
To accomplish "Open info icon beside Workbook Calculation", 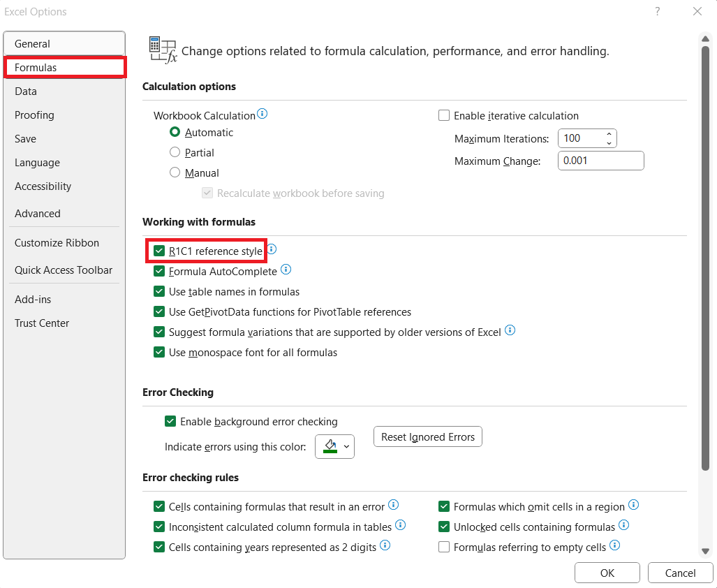I will [262, 113].
